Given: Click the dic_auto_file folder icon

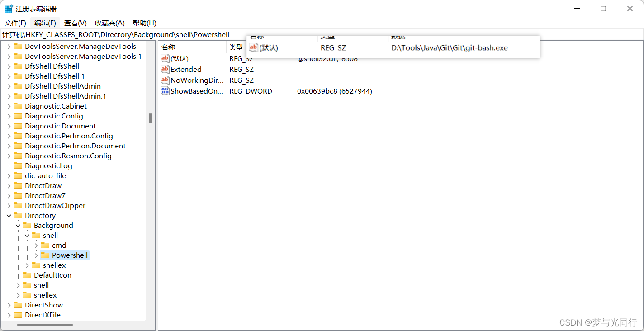Looking at the screenshot, I should (18, 175).
